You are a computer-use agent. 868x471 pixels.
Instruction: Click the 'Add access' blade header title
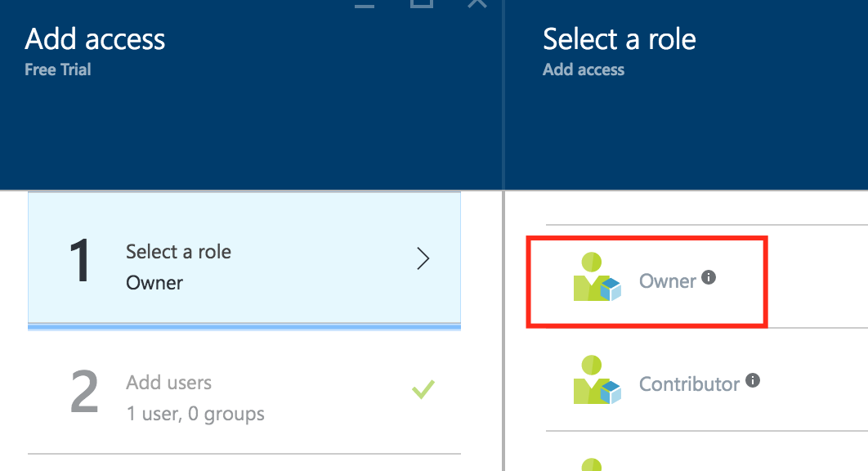95,39
